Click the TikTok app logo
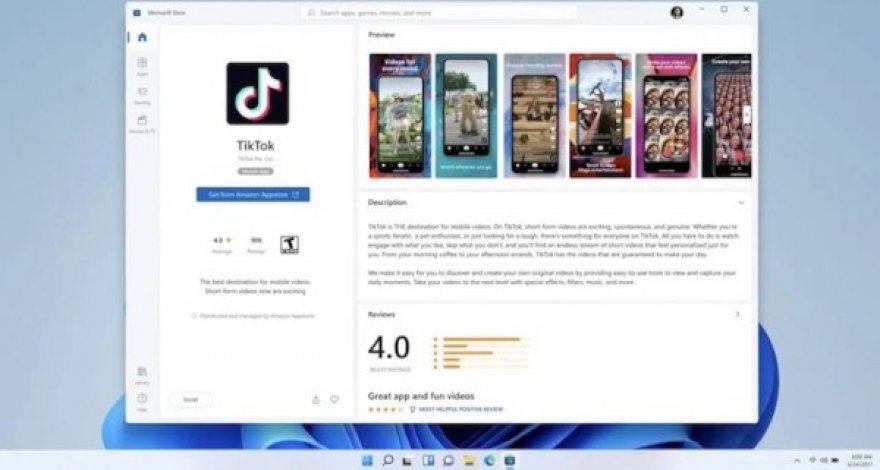This screenshot has width=880, height=470. pyautogui.click(x=258, y=93)
